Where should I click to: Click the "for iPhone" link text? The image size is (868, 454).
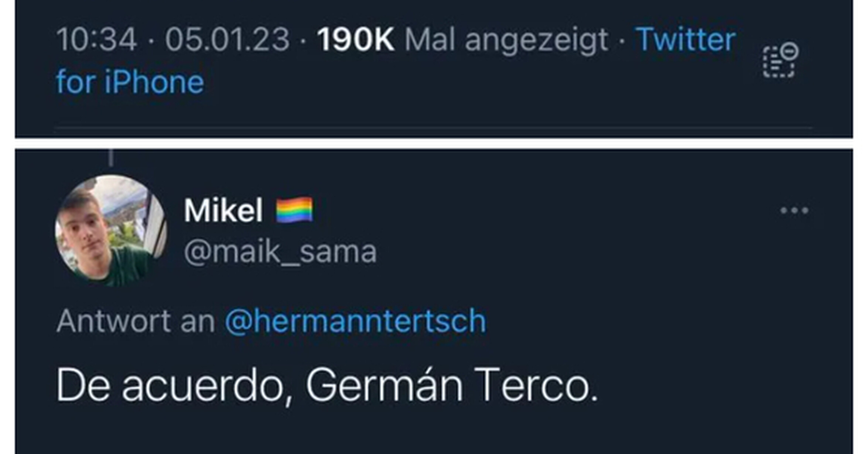pyautogui.click(x=130, y=82)
